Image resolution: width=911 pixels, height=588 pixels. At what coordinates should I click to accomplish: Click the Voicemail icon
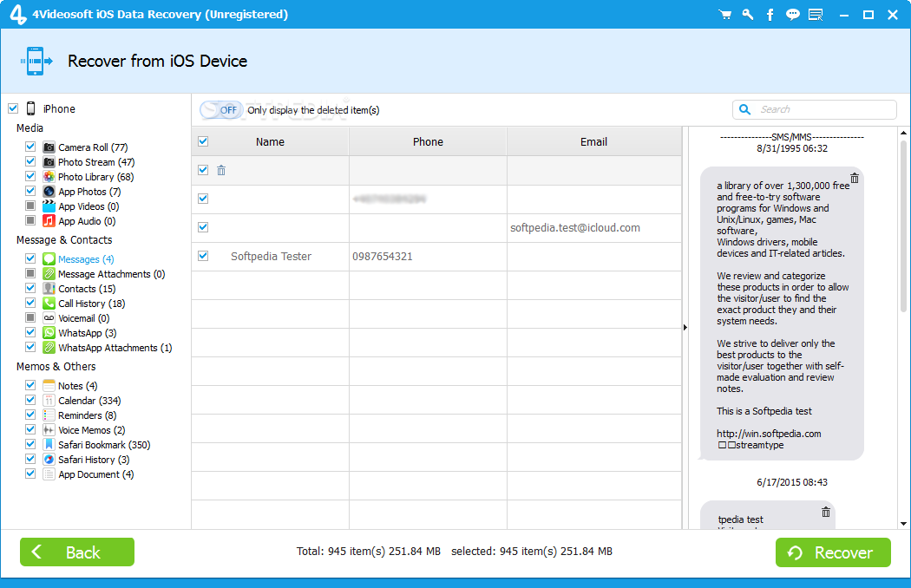pos(49,317)
